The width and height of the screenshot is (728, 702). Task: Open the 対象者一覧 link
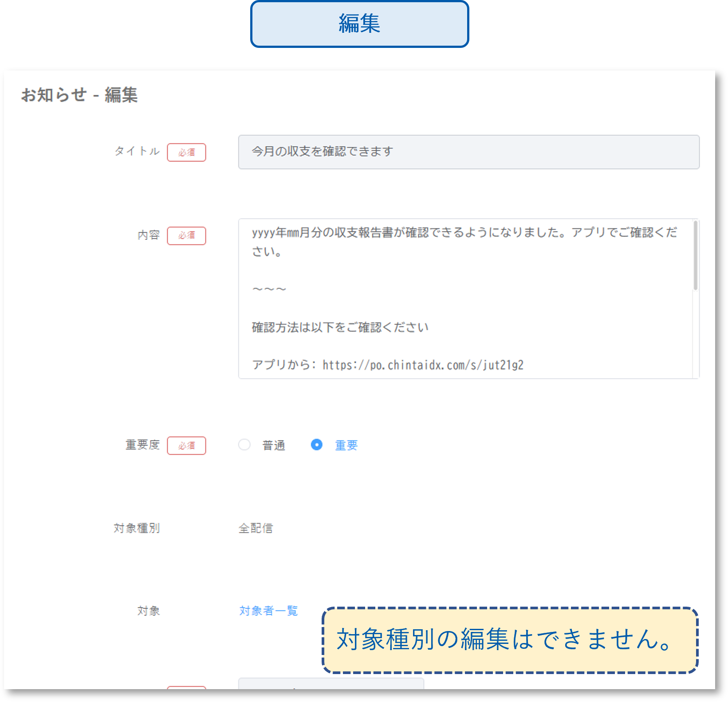coord(268,611)
